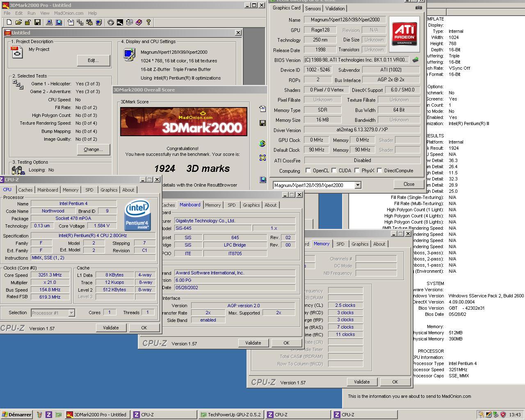525x420 pixels.
Task: Click the globe online icon beside score dialog
Action: [262, 143]
